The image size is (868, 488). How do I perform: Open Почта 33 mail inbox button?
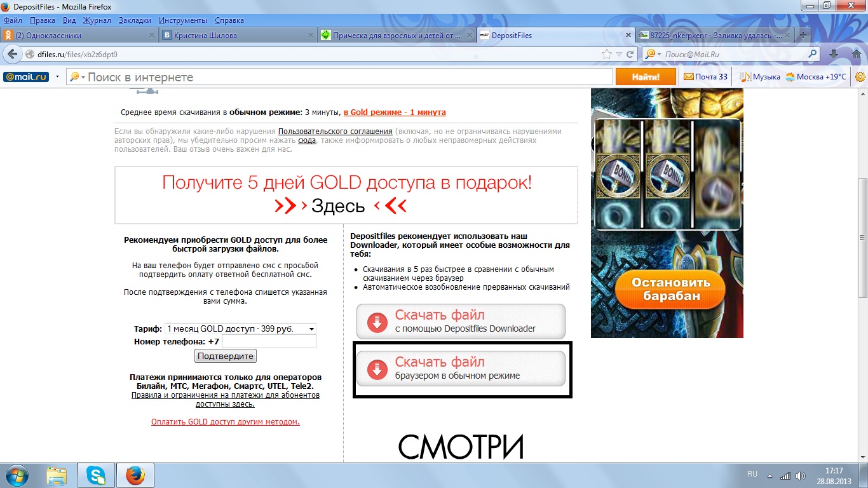point(705,77)
